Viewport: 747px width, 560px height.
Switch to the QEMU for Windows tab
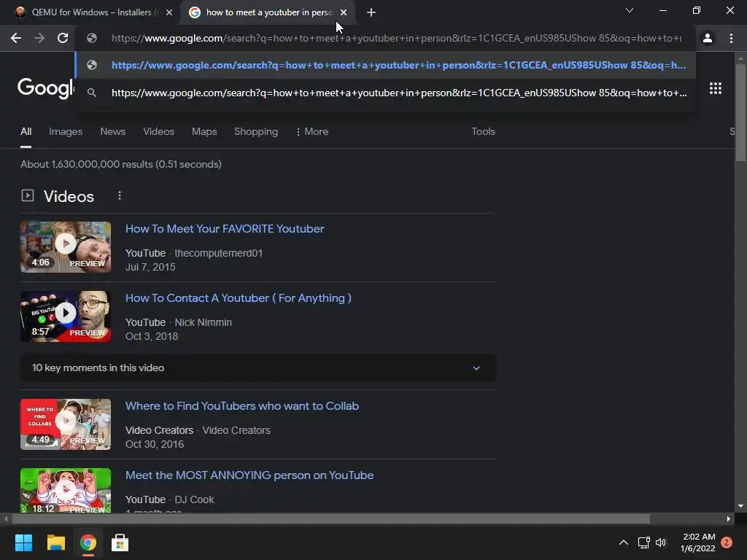[x=93, y=12]
